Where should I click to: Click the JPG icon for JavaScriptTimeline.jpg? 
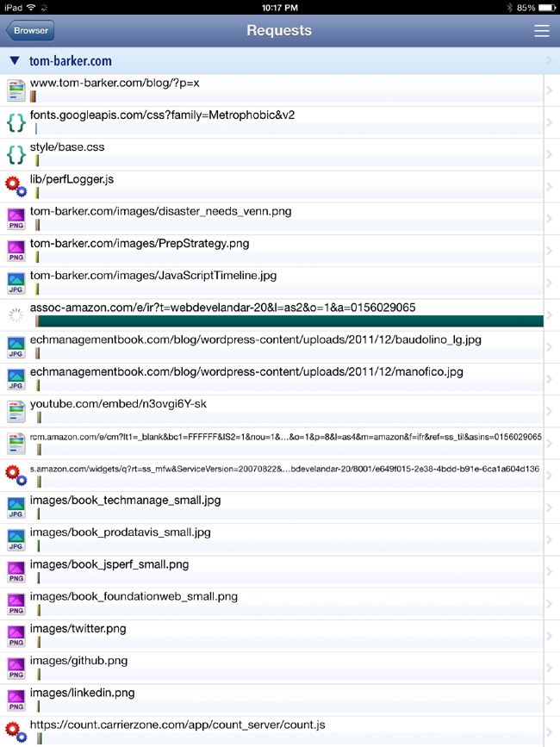16,283
